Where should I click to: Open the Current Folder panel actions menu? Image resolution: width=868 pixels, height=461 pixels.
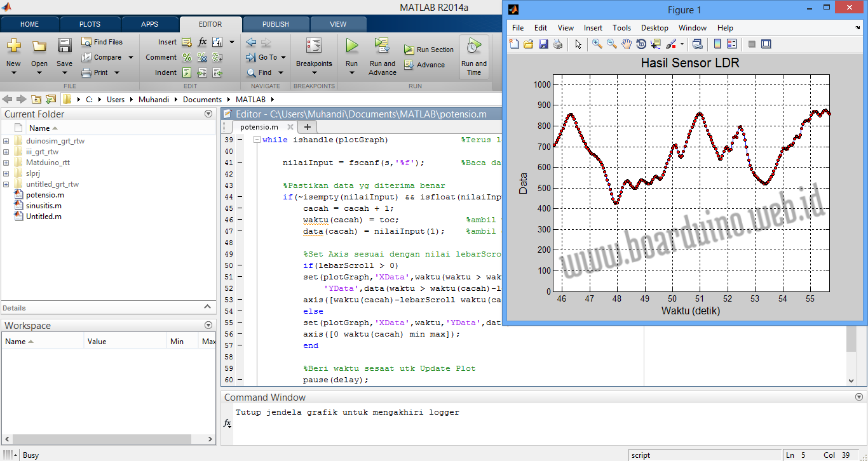tap(208, 114)
